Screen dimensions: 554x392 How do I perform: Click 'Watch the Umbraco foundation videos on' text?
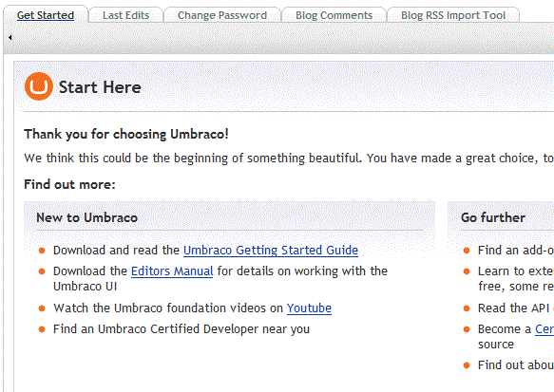click(168, 308)
